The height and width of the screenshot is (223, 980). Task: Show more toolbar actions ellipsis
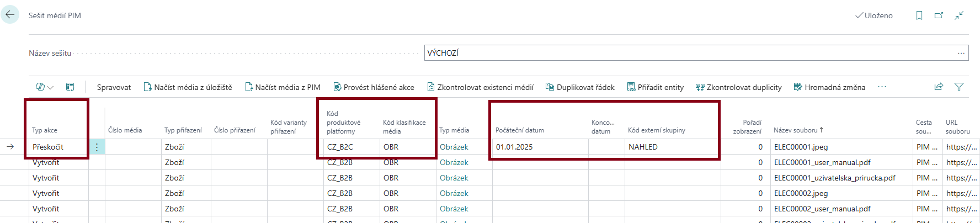pos(882,87)
